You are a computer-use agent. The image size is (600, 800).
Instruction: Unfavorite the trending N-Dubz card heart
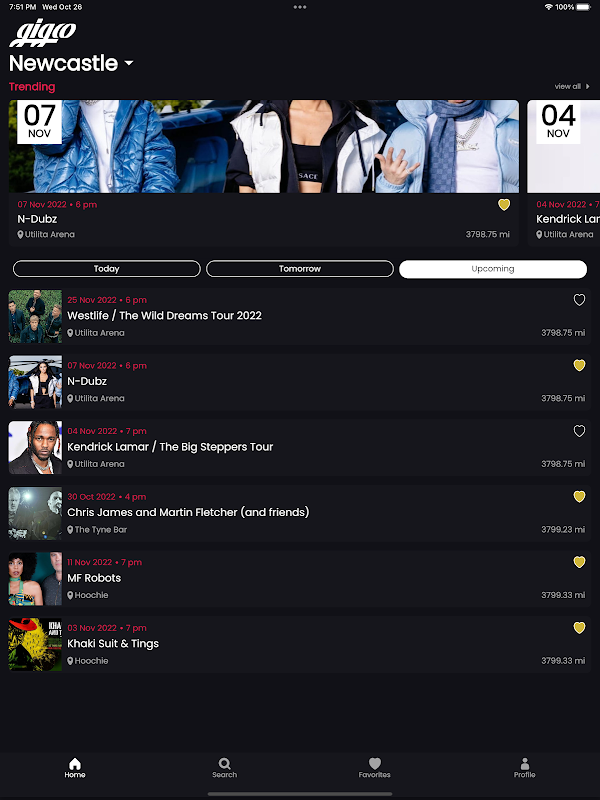(x=504, y=205)
